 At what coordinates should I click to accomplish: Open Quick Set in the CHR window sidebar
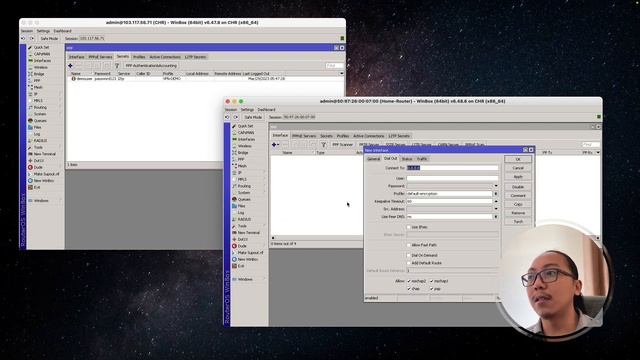[41, 47]
